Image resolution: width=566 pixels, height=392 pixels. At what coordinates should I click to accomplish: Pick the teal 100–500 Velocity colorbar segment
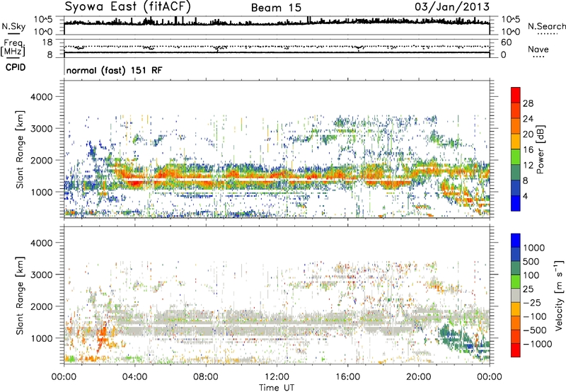pyautogui.click(x=516, y=268)
